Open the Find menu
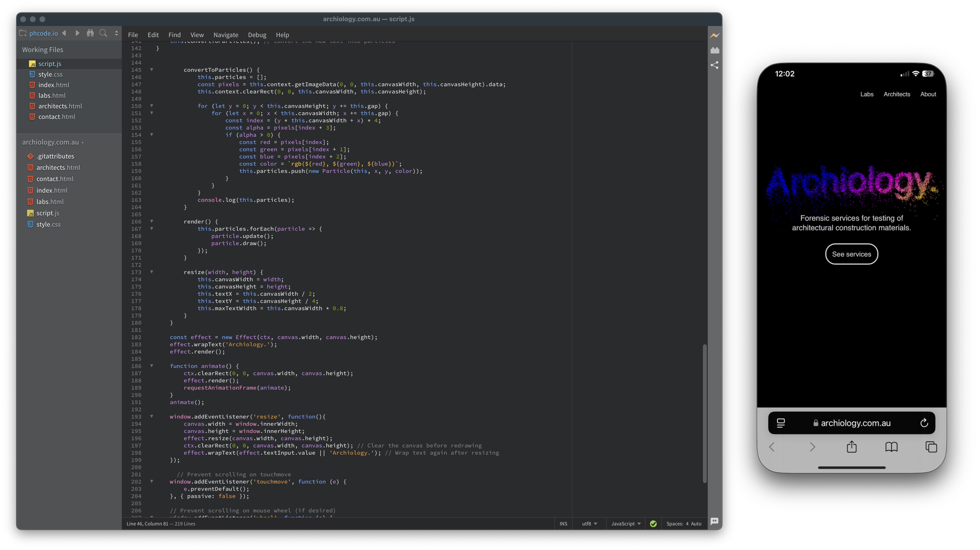 click(175, 35)
